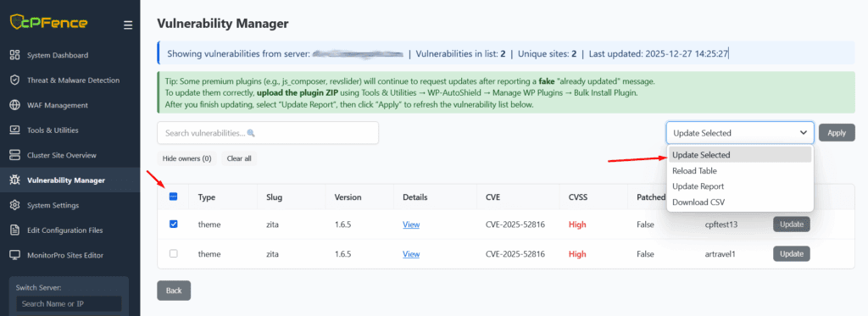
Task: Click the Cluster Site Overview server icon
Action: (15, 155)
